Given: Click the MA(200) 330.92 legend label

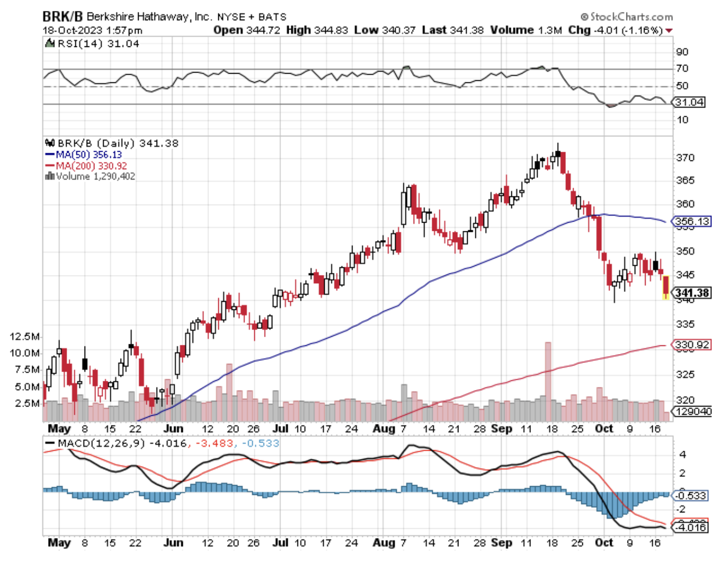Looking at the screenshot, I should (91, 166).
